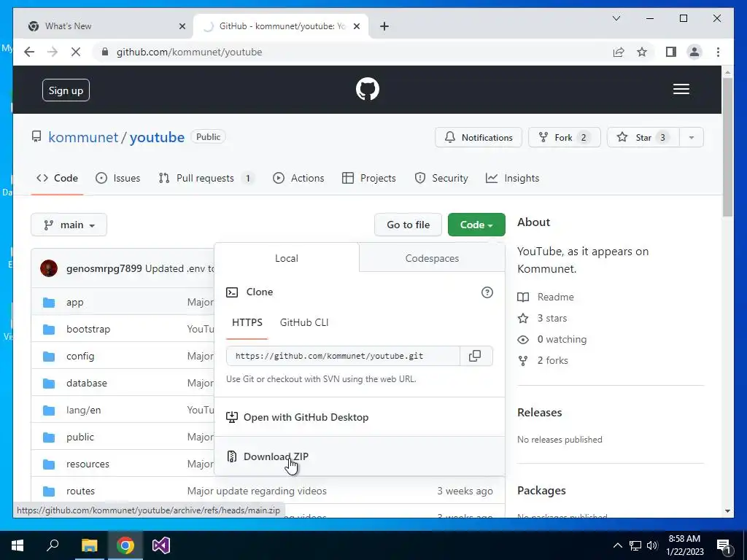
Task: Open Chrome profile avatar icon
Action: pyautogui.click(x=694, y=52)
